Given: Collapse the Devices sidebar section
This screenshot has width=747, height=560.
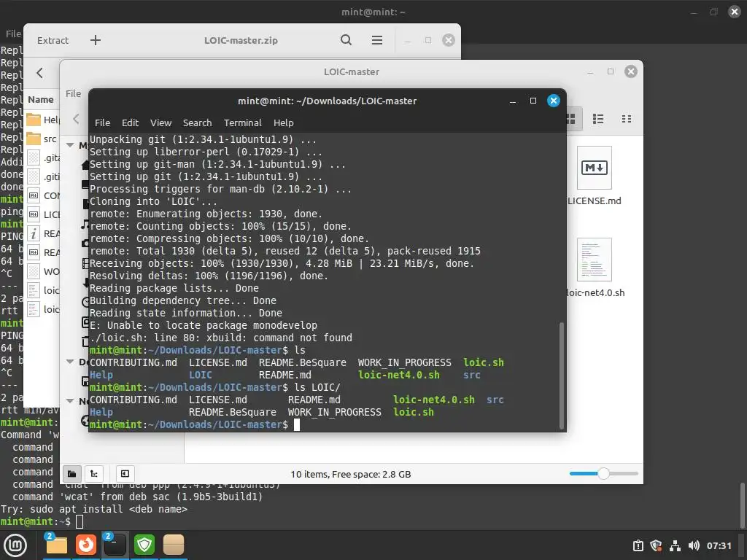Looking at the screenshot, I should [x=70, y=362].
